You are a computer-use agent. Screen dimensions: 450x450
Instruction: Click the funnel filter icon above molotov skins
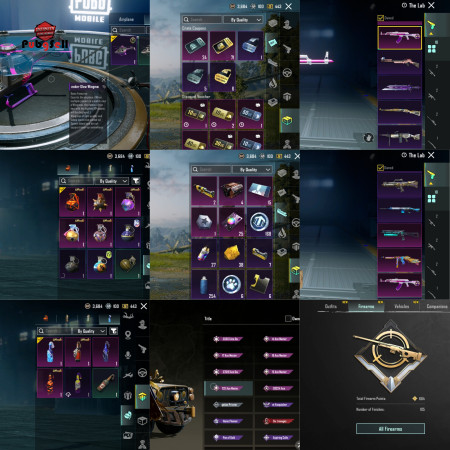click(x=114, y=331)
